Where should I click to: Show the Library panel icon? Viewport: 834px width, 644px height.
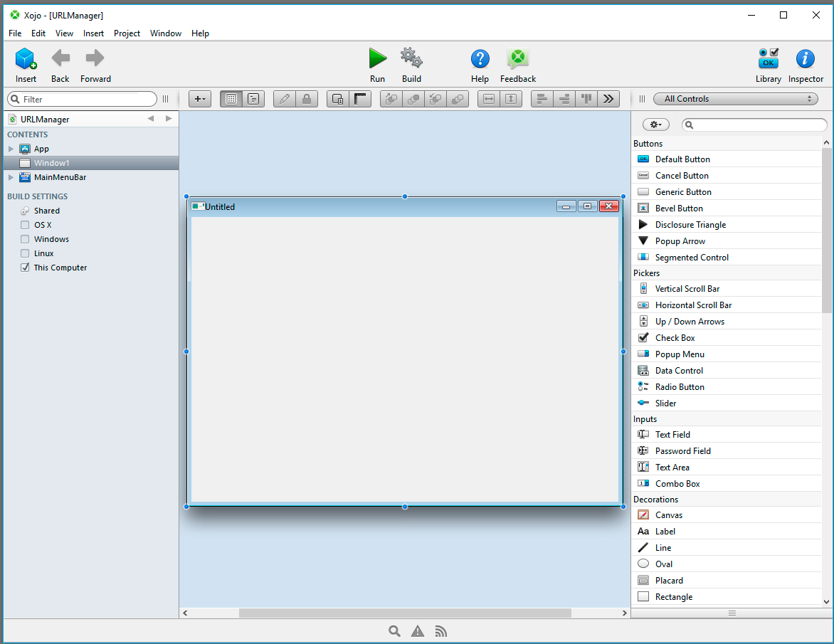(x=768, y=58)
